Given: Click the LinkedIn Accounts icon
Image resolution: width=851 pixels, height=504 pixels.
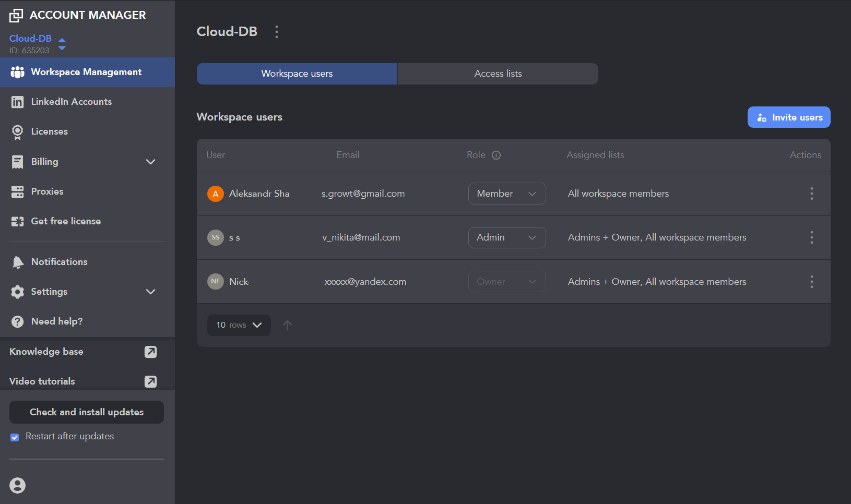Looking at the screenshot, I should [17, 102].
